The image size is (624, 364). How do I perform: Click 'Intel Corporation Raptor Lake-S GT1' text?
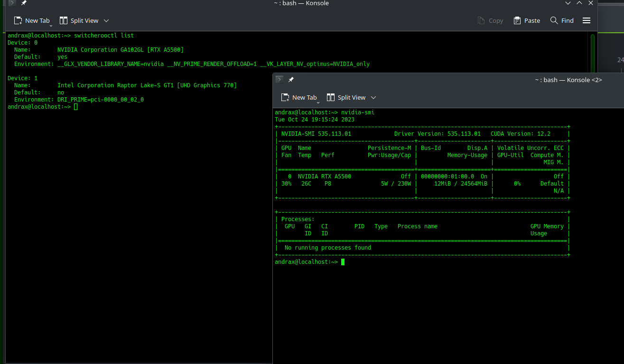115,85
